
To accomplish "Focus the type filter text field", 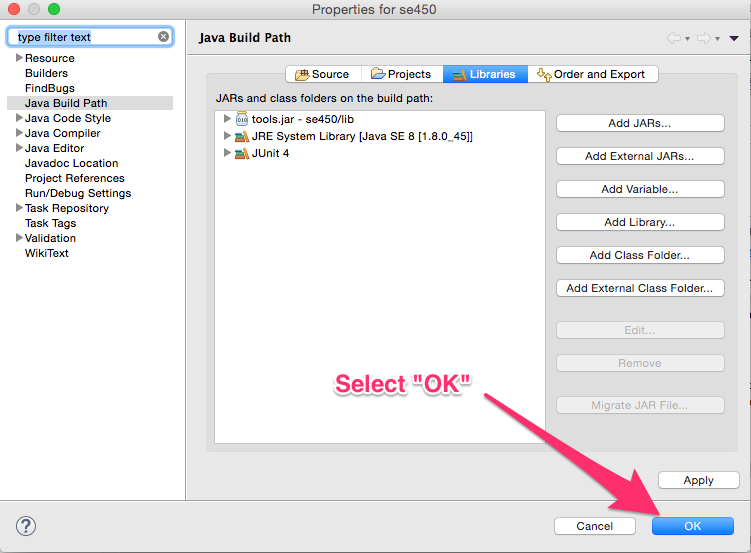I will 84,37.
